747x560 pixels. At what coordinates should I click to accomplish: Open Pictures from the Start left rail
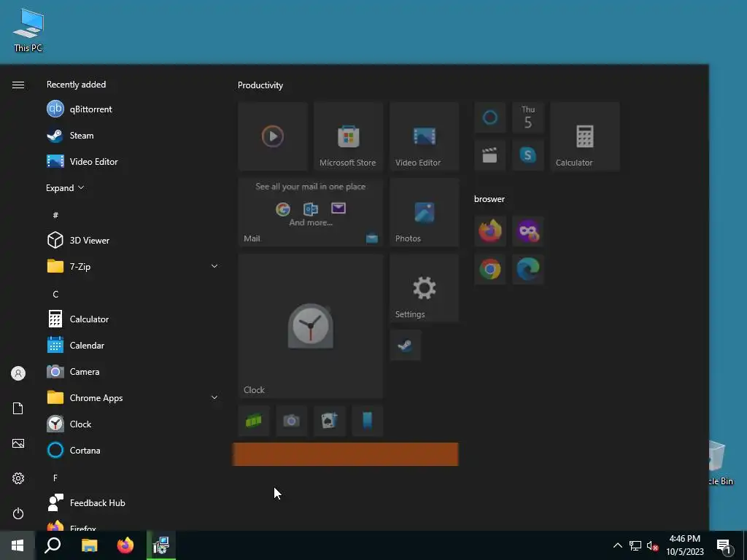[18, 443]
